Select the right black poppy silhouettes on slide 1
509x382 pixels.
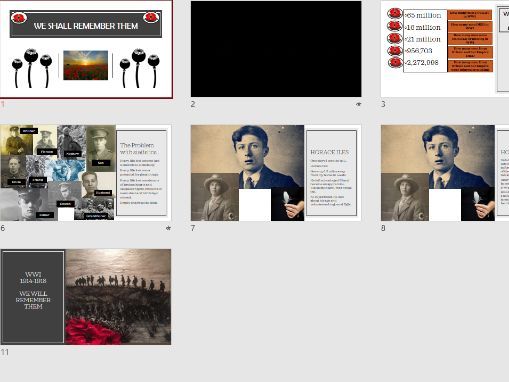click(x=139, y=68)
